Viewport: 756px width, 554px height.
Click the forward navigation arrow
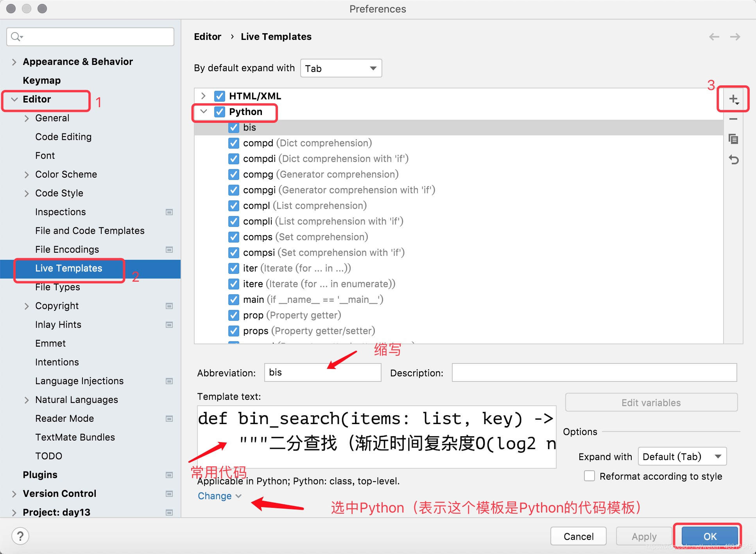pyautogui.click(x=735, y=37)
